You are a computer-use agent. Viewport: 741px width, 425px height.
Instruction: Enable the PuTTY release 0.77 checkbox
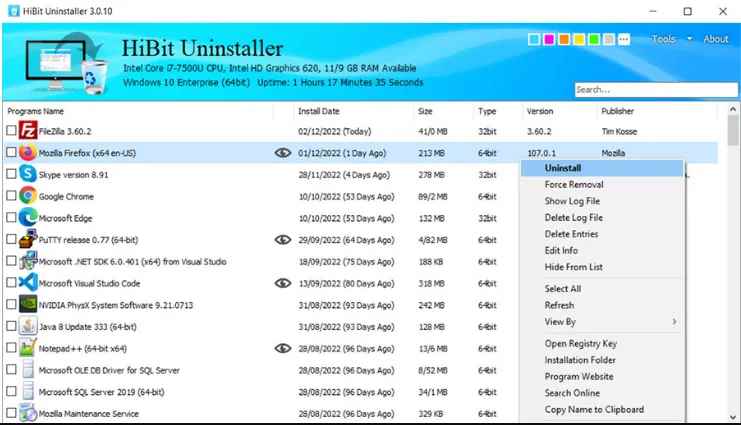(x=11, y=240)
